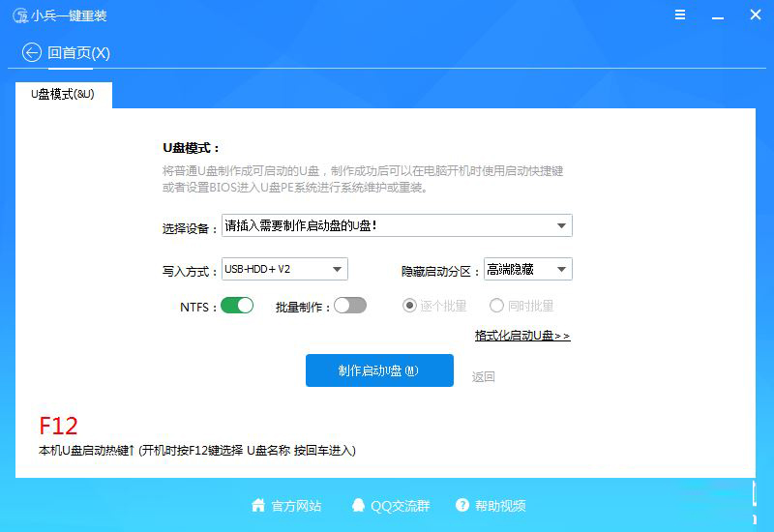Minimize the window
The height and width of the screenshot is (532, 774).
coord(718,17)
